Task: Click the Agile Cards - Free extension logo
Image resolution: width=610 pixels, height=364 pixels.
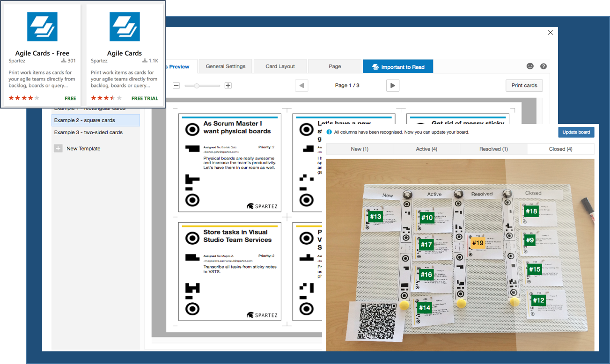Action: 42,27
